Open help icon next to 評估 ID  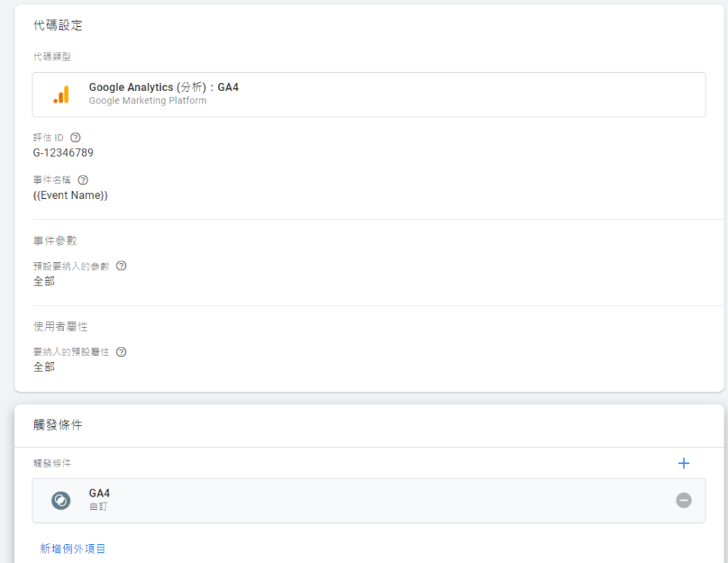(75, 138)
